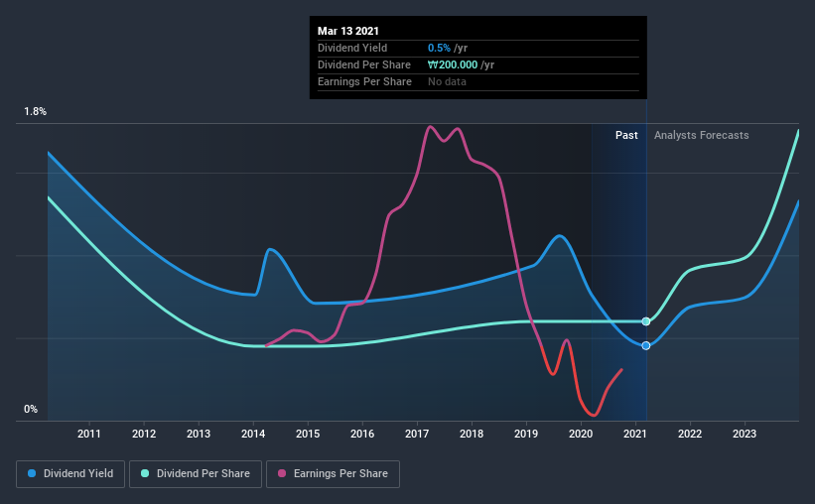Select the teal dividend per share data point
The height and width of the screenshot is (504, 815).
(x=646, y=321)
